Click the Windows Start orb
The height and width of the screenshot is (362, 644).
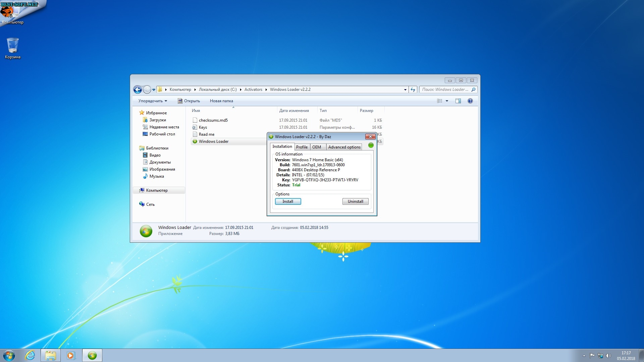coord(9,355)
